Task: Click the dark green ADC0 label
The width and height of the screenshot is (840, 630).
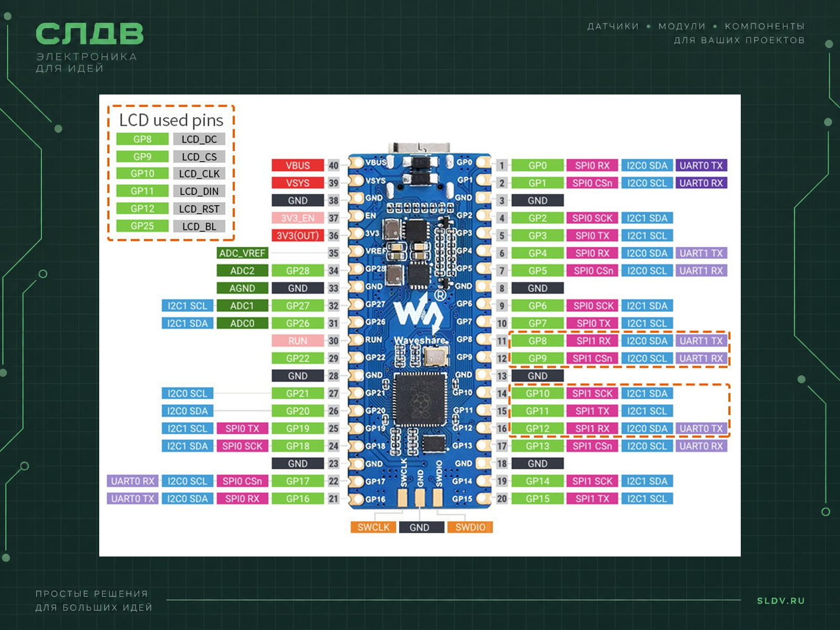Action: tap(242, 323)
